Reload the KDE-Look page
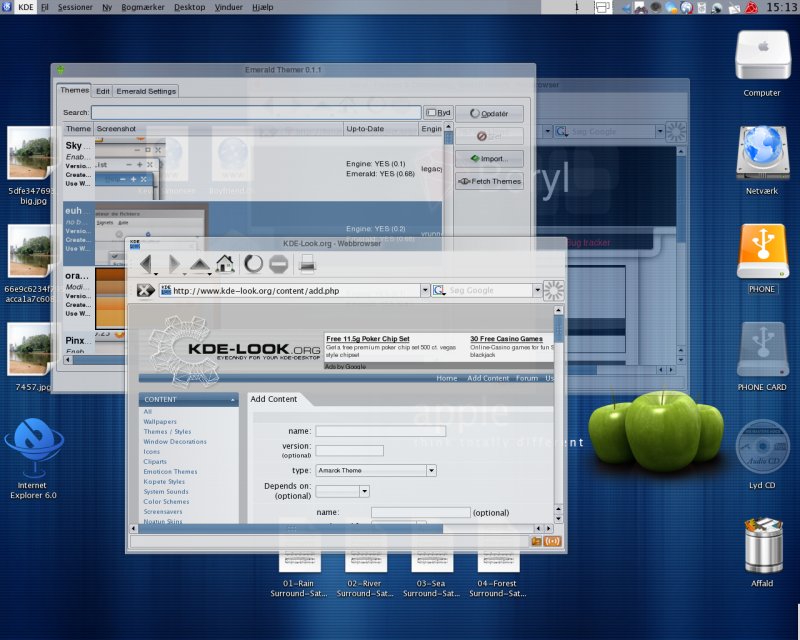This screenshot has width=800, height=640. pos(253,264)
